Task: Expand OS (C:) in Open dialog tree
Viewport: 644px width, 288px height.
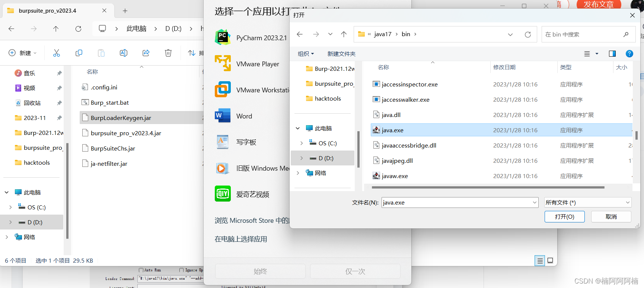Action: pos(302,143)
